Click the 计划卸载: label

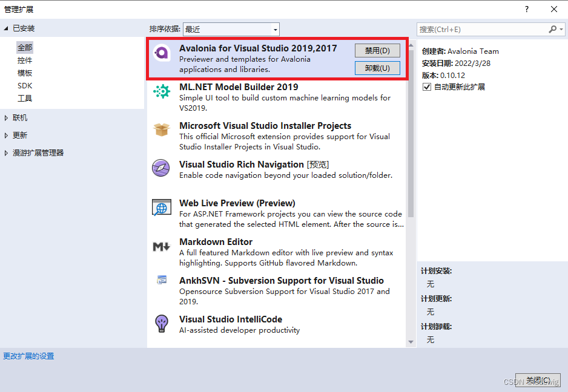(436, 327)
